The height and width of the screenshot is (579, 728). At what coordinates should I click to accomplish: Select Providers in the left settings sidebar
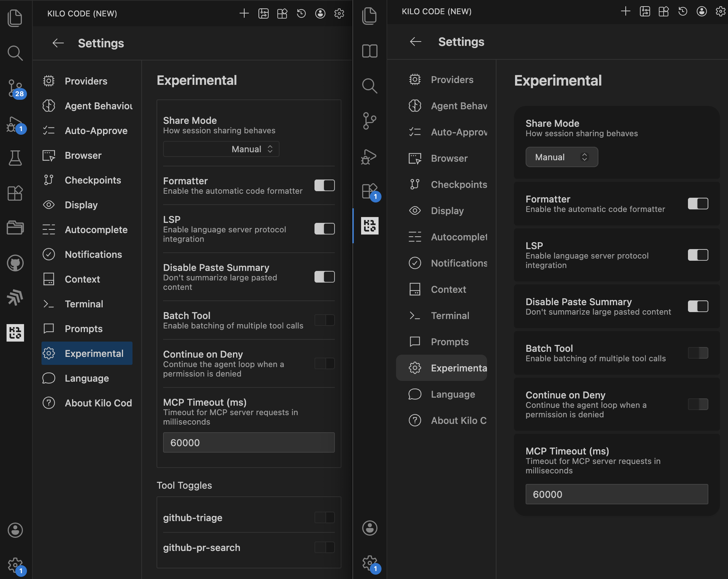pyautogui.click(x=86, y=81)
